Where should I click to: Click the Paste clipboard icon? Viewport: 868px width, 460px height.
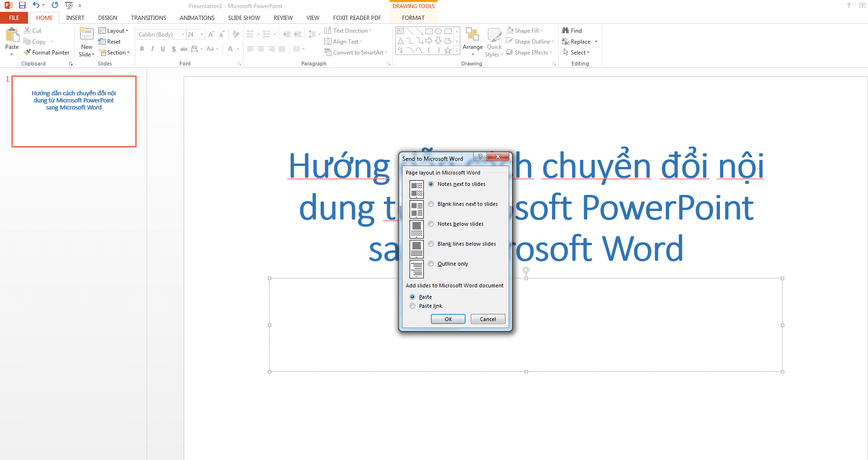tap(12, 36)
